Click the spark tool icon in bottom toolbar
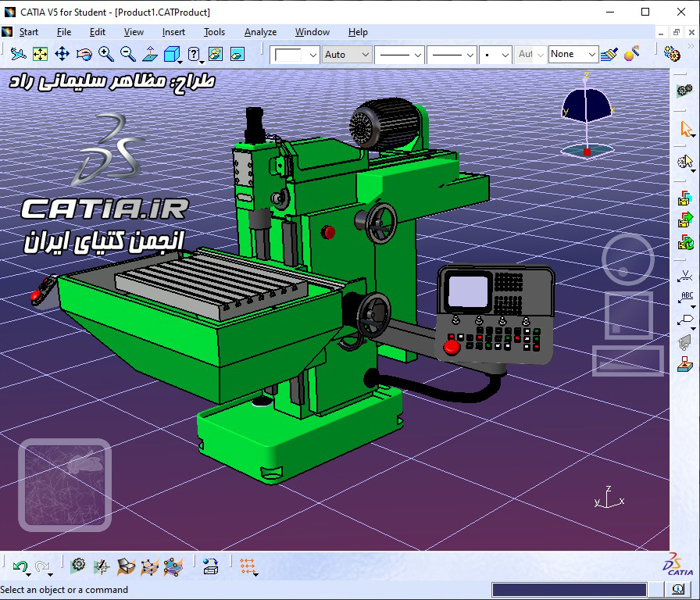Image resolution: width=700 pixels, height=600 pixels. pos(102,567)
